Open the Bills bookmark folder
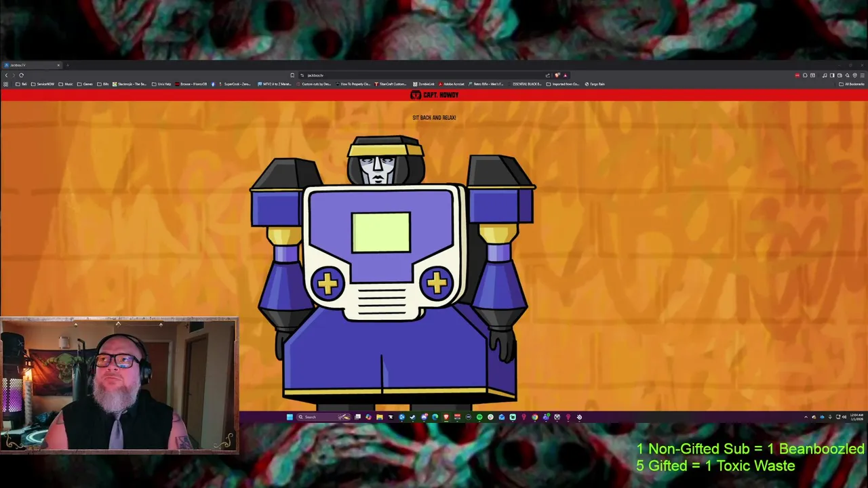868x488 pixels. (x=103, y=84)
